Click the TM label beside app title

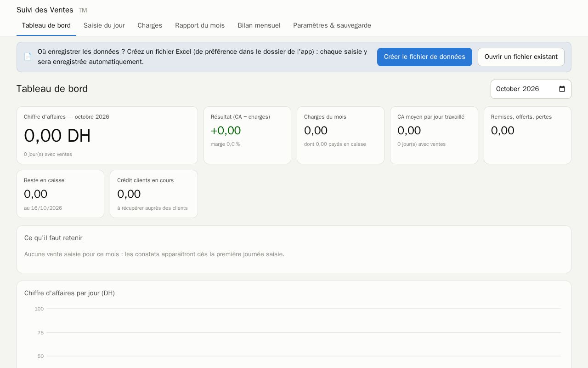pos(83,10)
